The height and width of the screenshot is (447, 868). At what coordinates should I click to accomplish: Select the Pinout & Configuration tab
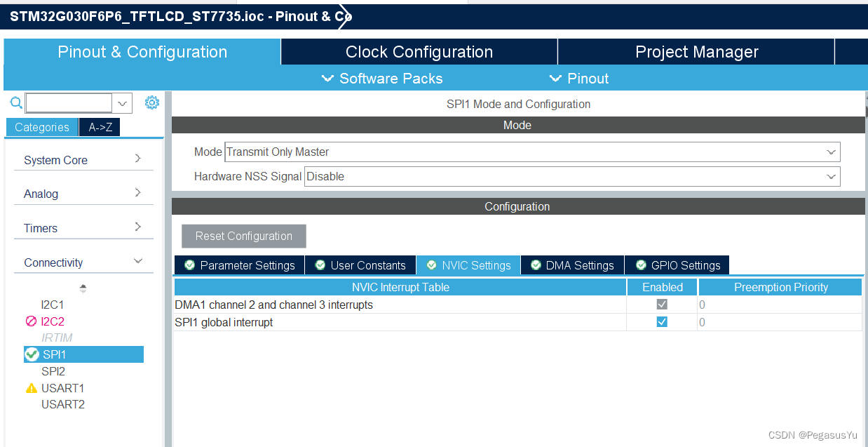pyautogui.click(x=142, y=52)
